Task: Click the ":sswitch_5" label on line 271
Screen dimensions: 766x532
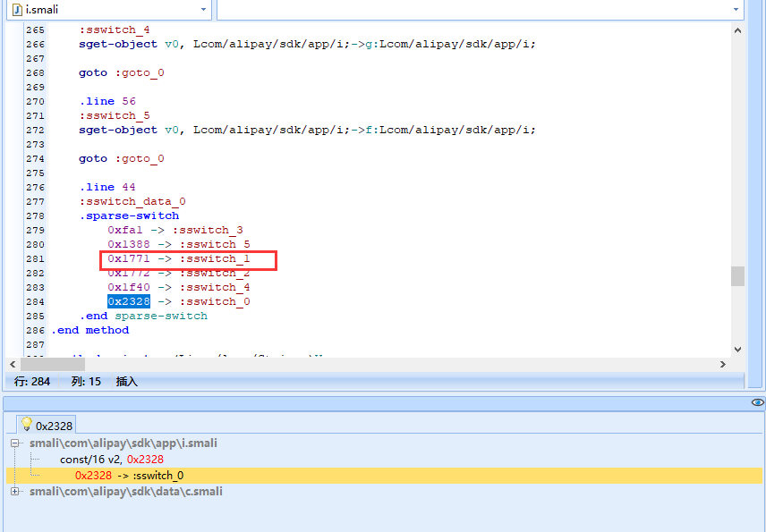Action: pyautogui.click(x=115, y=115)
